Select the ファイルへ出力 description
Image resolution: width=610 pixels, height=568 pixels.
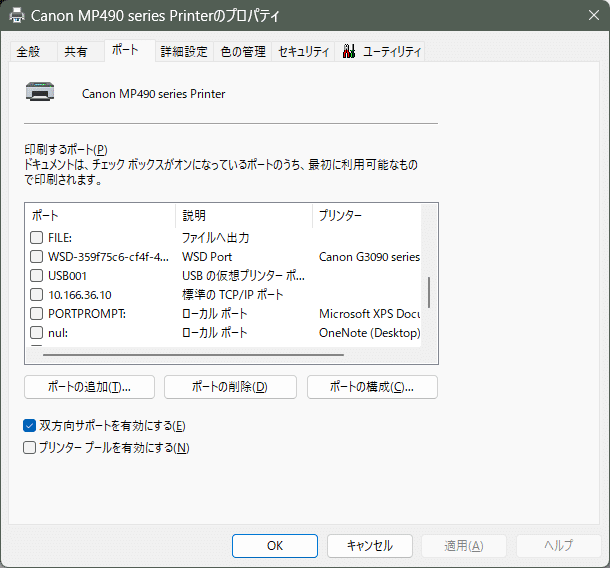coord(216,237)
